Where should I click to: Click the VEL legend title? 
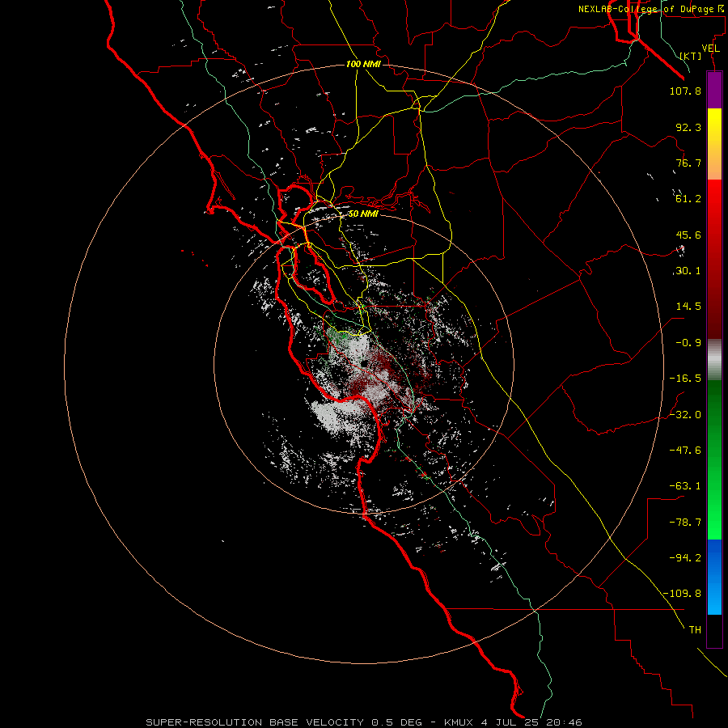pyautogui.click(x=711, y=49)
